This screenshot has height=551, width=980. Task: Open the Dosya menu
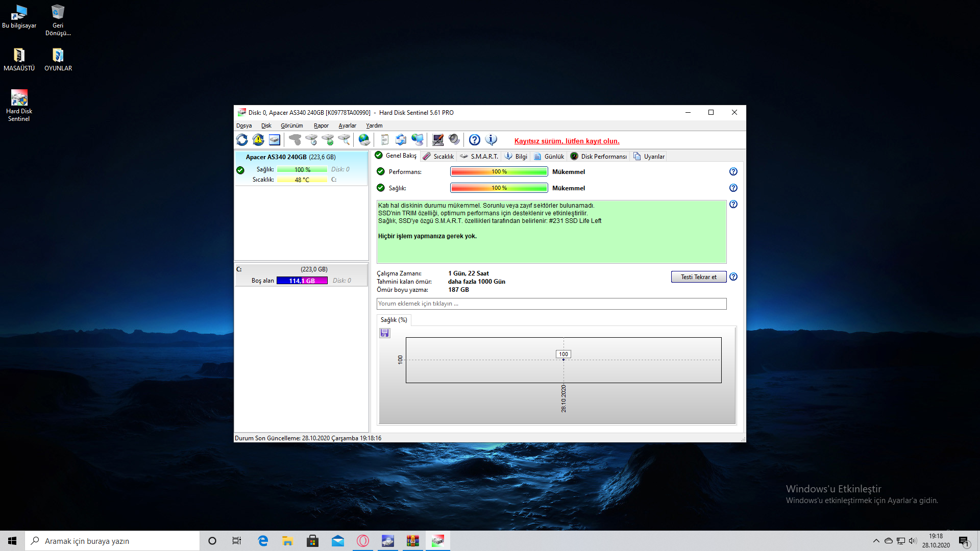(x=244, y=126)
